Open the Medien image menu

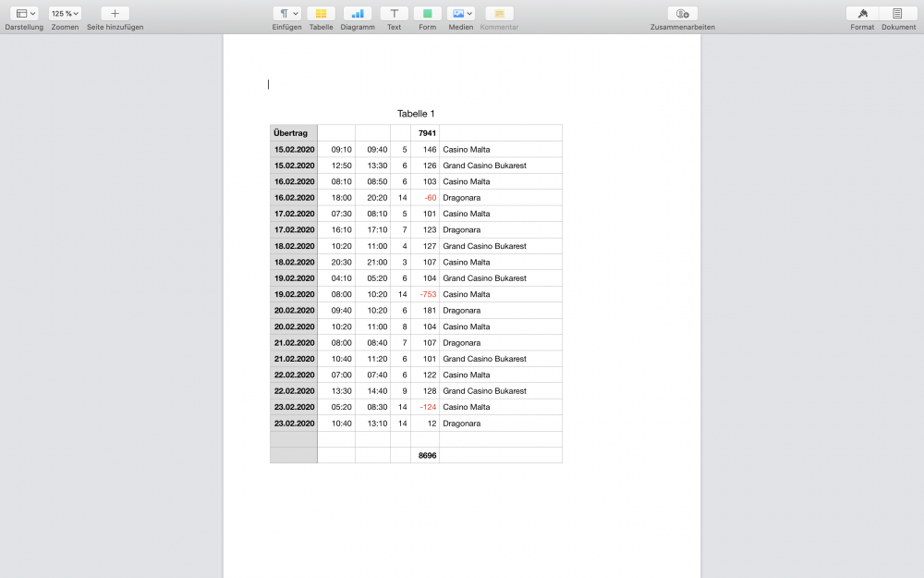pos(461,14)
